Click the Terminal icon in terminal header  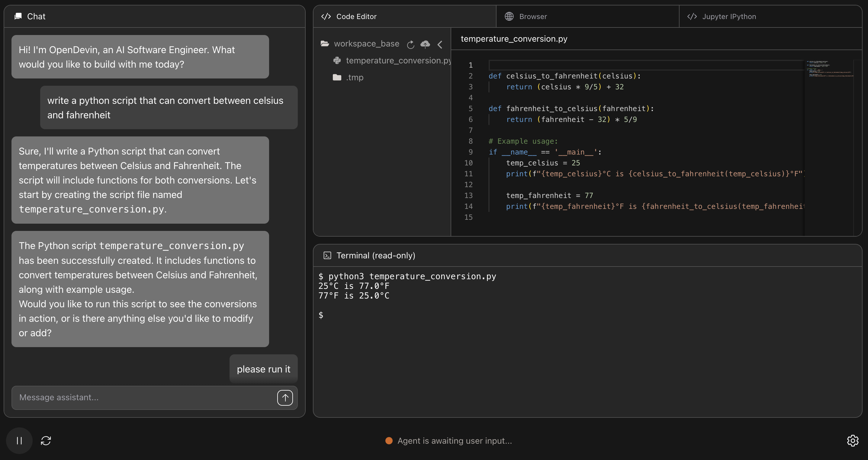(x=327, y=256)
